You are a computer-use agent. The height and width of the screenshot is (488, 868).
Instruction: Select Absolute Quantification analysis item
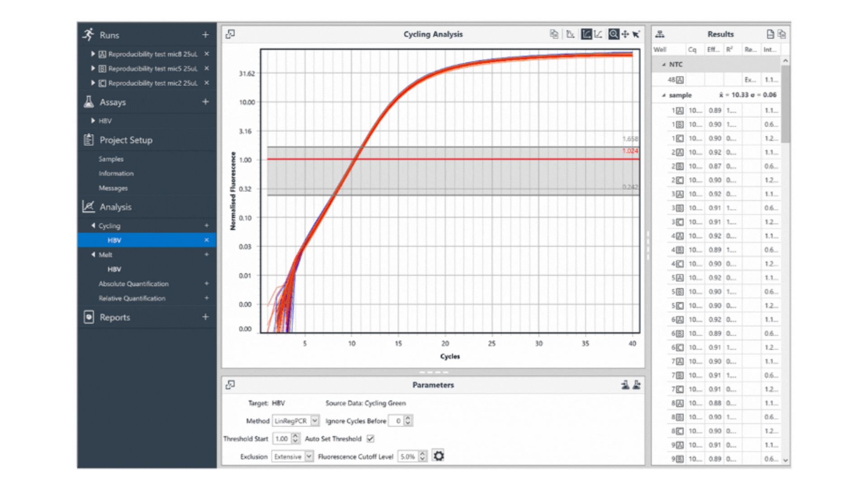pos(133,284)
